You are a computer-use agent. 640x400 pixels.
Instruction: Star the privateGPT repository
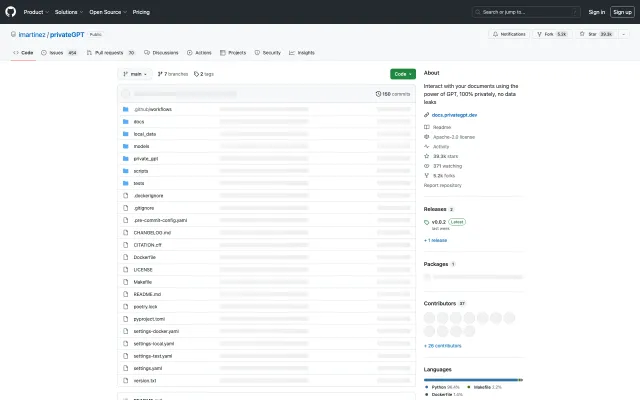point(600,33)
